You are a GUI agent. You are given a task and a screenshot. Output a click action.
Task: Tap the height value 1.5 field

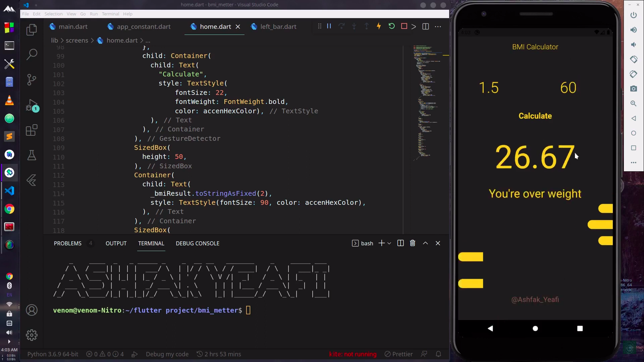[x=489, y=88]
